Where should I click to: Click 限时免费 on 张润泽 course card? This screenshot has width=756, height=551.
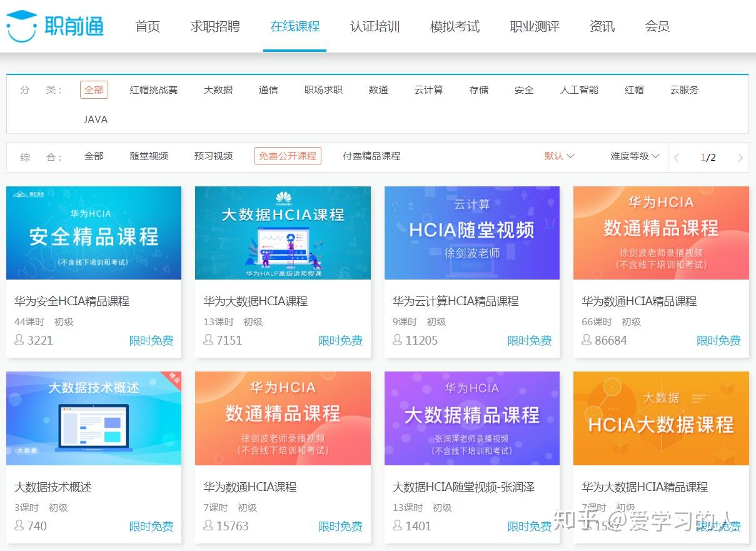(x=530, y=527)
